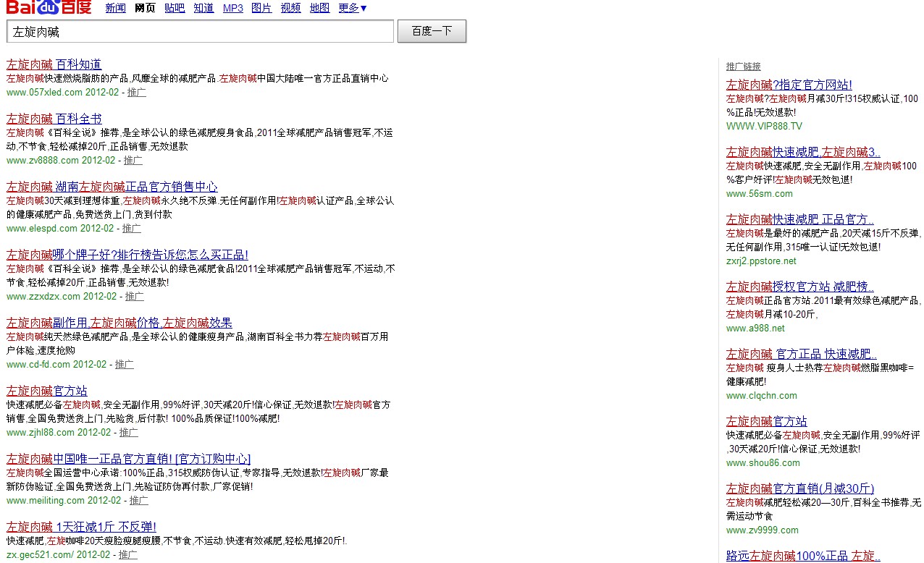Click the sidebar URL www.56sm.com
The height and width of the screenshot is (563, 924).
point(760,194)
